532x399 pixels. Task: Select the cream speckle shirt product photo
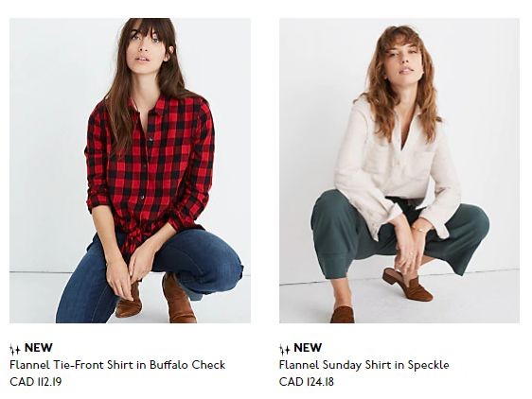tap(399, 170)
